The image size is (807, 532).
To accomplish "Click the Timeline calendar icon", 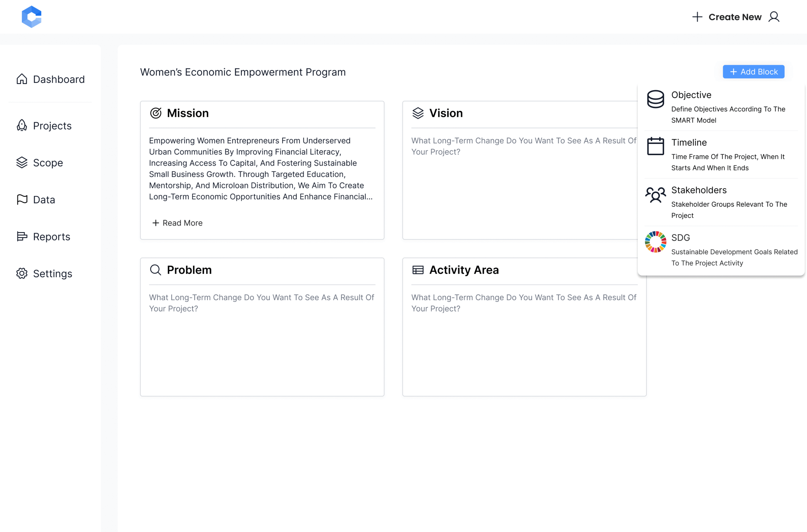I will [655, 146].
